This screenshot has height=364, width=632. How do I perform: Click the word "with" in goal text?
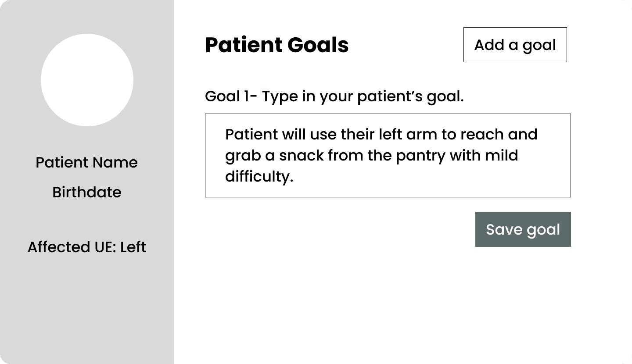point(466,155)
